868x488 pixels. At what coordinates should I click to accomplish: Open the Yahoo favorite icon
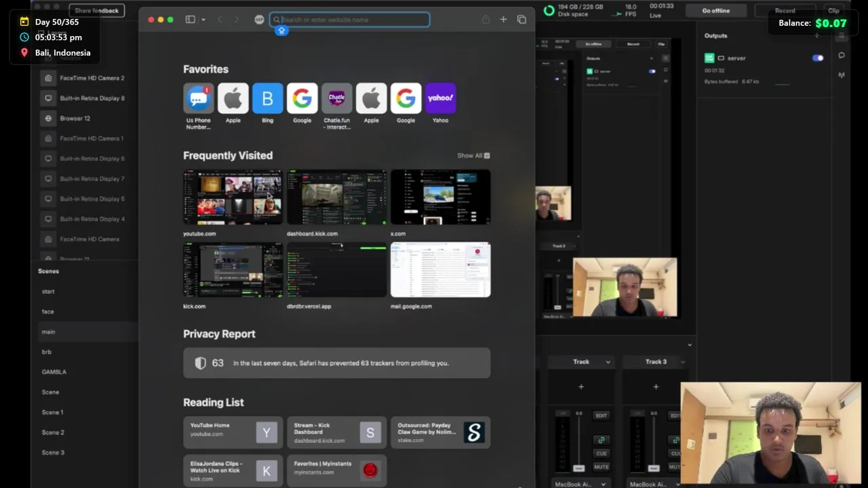tap(440, 98)
